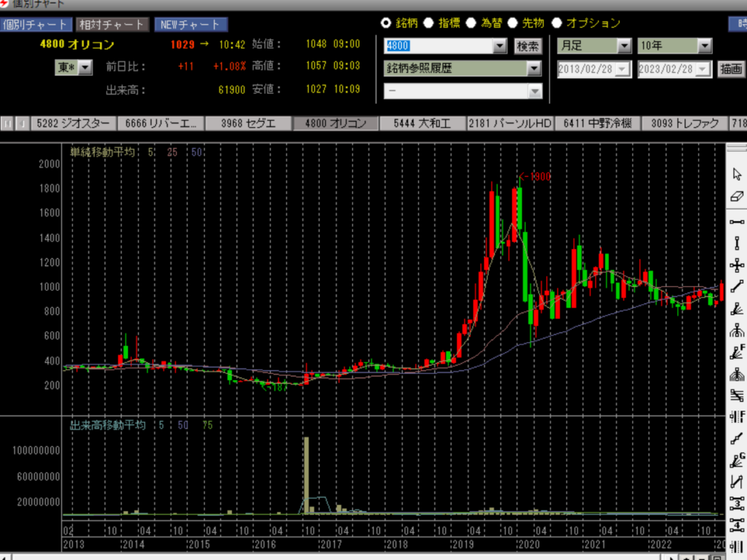The width and height of the screenshot is (747, 560).
Task: Select the arrow pointer tool
Action: coord(737,174)
